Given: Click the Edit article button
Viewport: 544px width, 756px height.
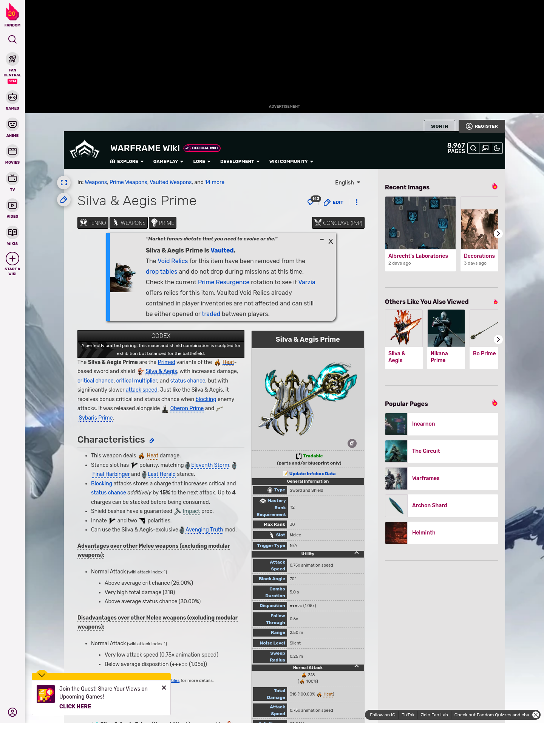Looking at the screenshot, I should [x=334, y=202].
